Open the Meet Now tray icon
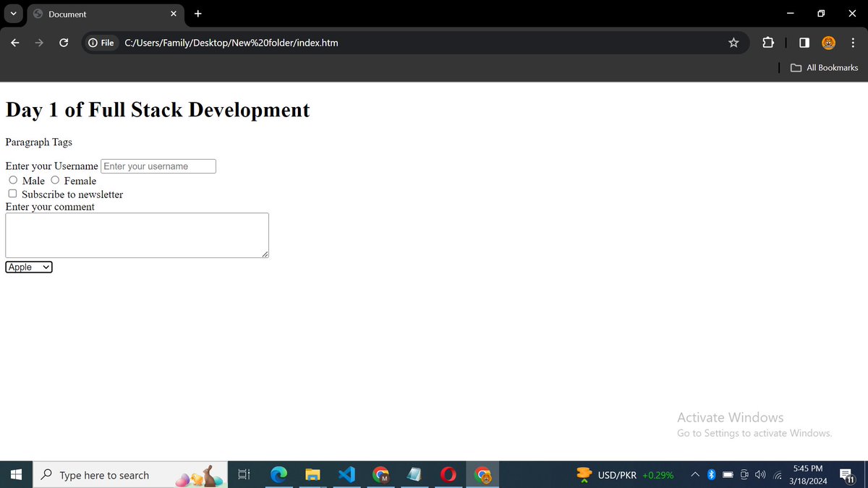 coord(744,475)
